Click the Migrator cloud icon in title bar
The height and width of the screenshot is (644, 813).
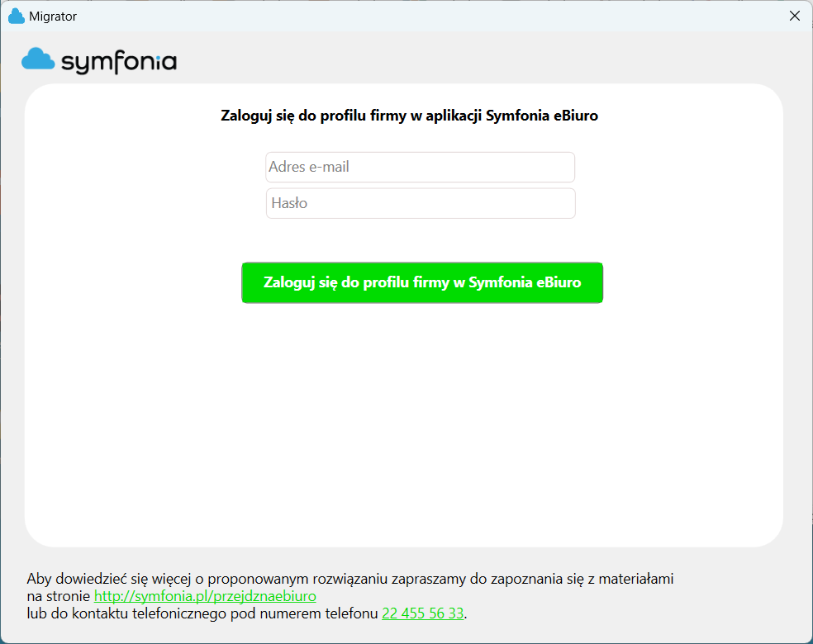click(16, 16)
